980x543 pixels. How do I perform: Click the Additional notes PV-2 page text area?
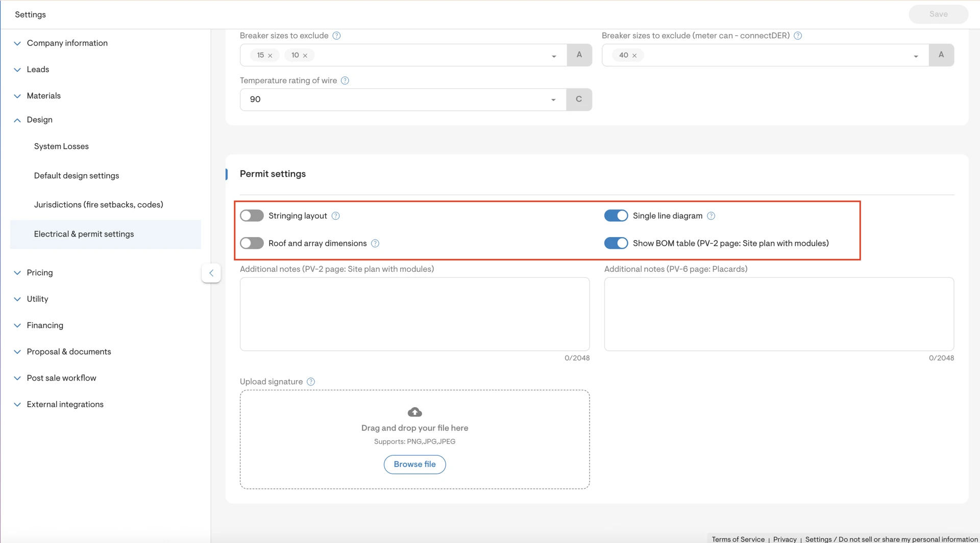tap(414, 314)
